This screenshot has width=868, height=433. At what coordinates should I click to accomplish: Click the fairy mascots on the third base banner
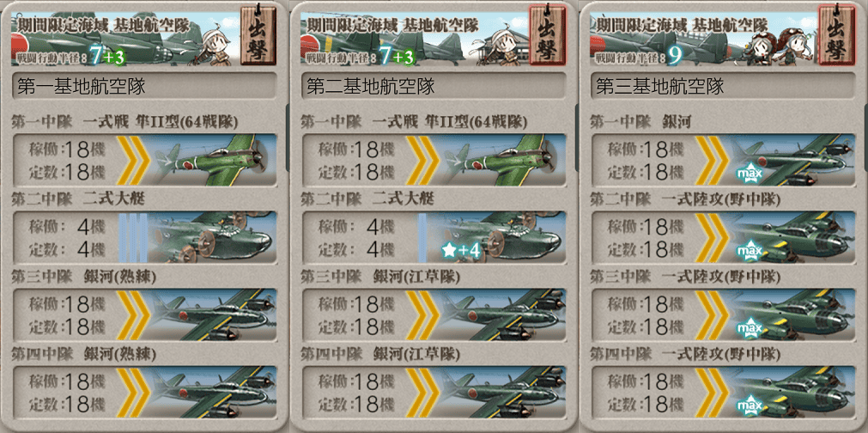tap(780, 46)
